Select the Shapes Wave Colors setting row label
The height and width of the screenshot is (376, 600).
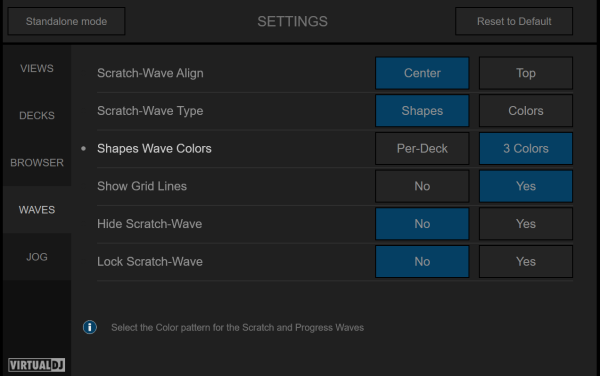(154, 148)
